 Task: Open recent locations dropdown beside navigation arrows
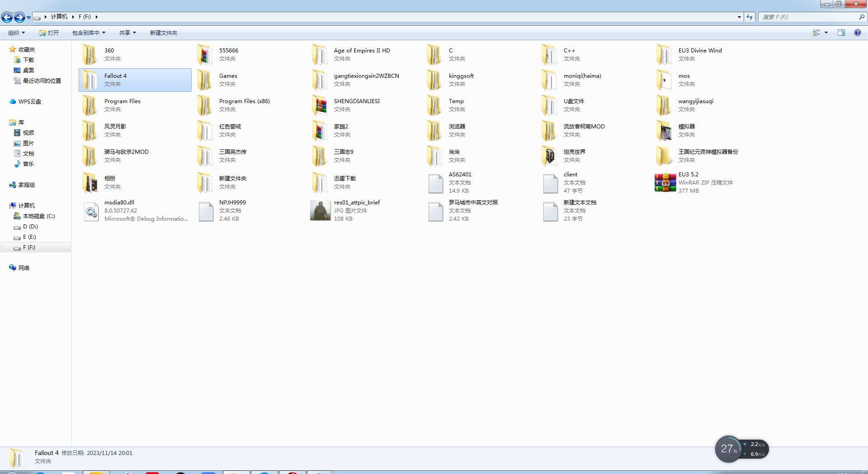click(x=29, y=17)
